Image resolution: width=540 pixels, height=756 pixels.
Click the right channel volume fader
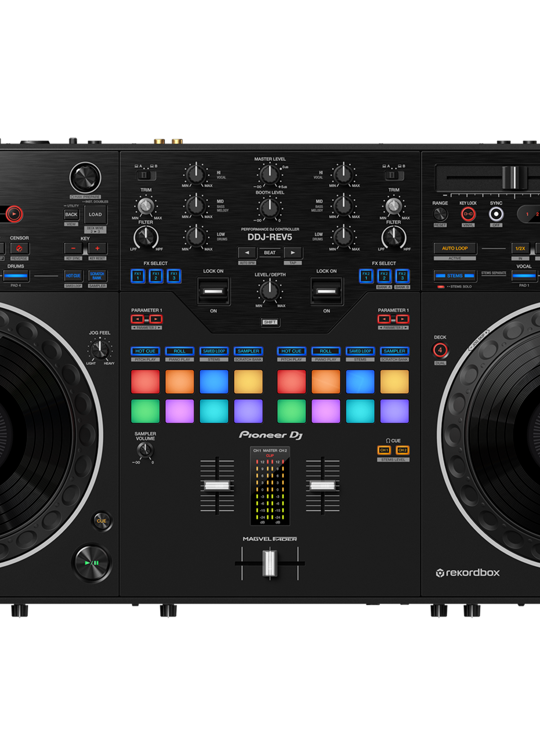[322, 486]
